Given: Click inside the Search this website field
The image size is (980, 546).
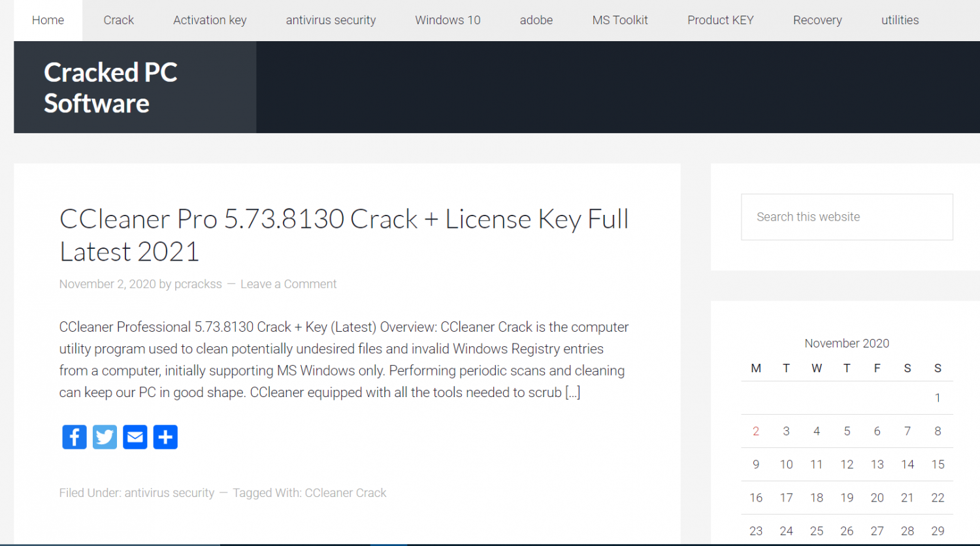Looking at the screenshot, I should 847,217.
